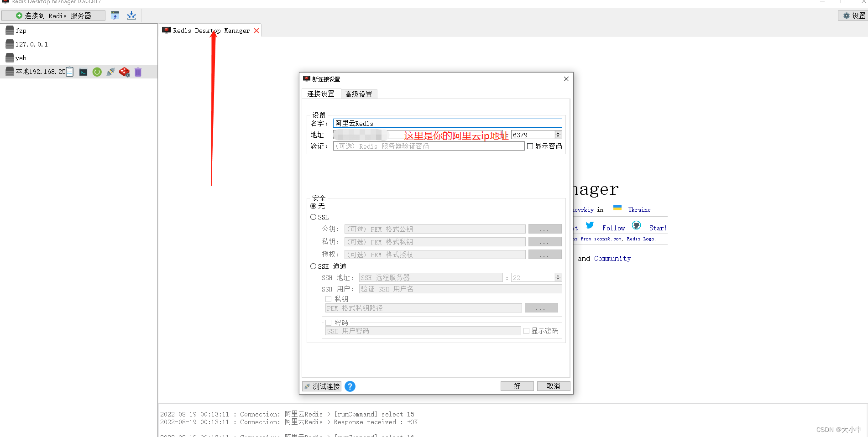Browse for 公钥 PEM file with ... button

[545, 229]
